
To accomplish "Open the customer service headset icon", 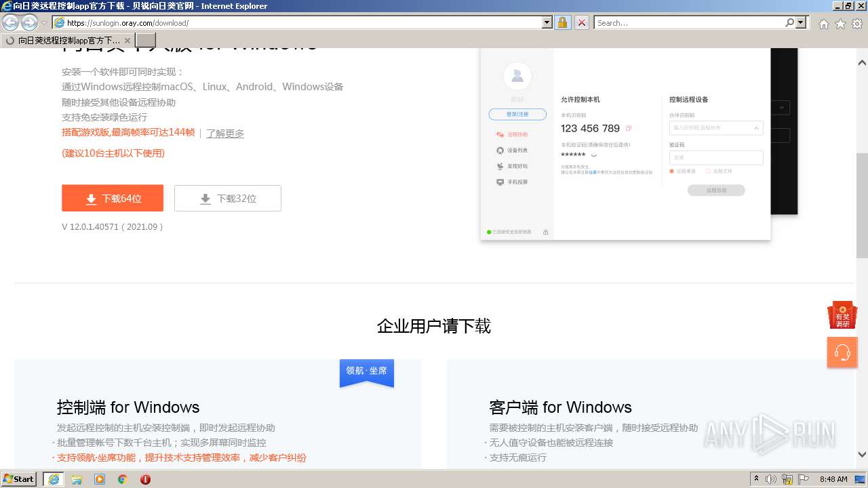I will 842,352.
